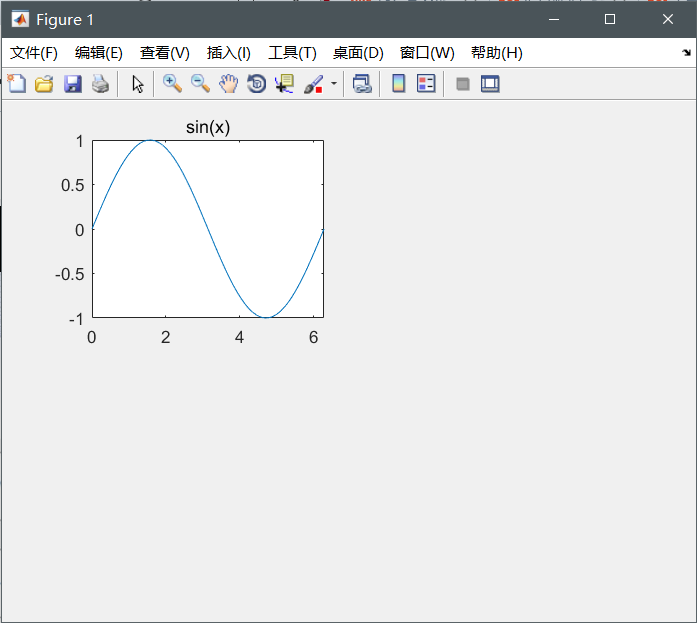Viewport: 697px width, 623px height.
Task: Save figure with floppy disk icon
Action: tap(72, 84)
